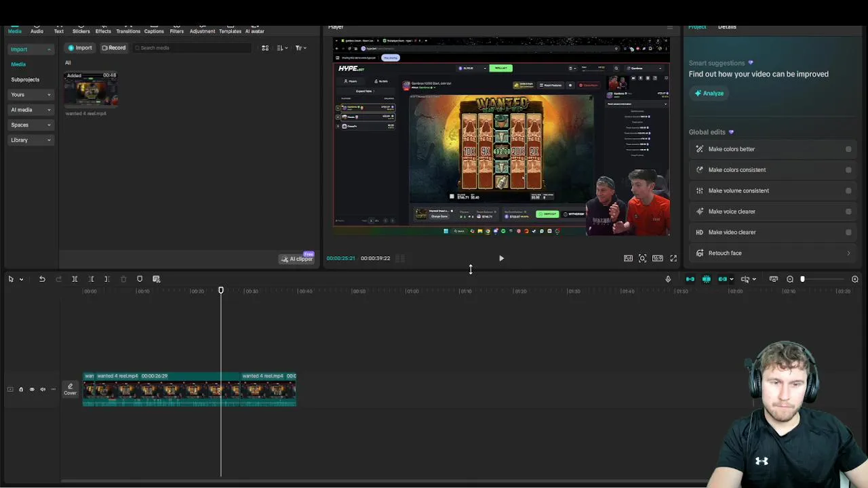Image resolution: width=868 pixels, height=488 pixels.
Task: Expand the Spaces sidebar section
Action: coord(31,125)
